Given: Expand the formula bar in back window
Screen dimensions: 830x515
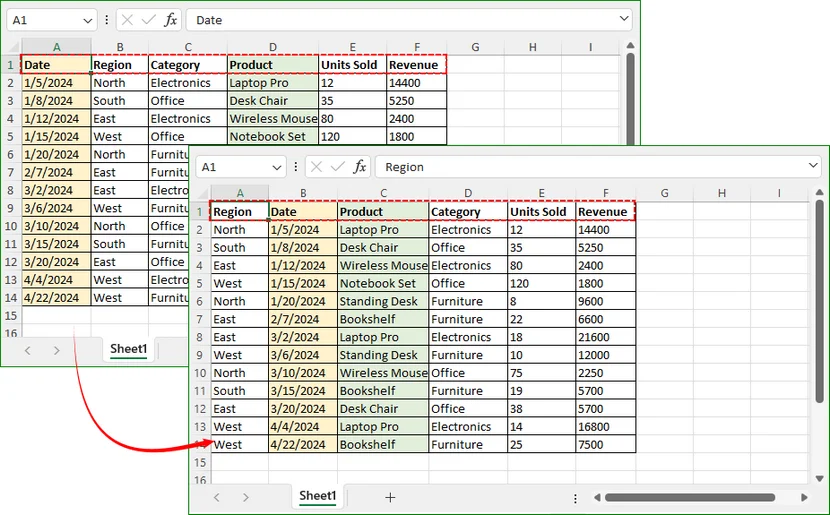Looking at the screenshot, I should click(x=624, y=19).
